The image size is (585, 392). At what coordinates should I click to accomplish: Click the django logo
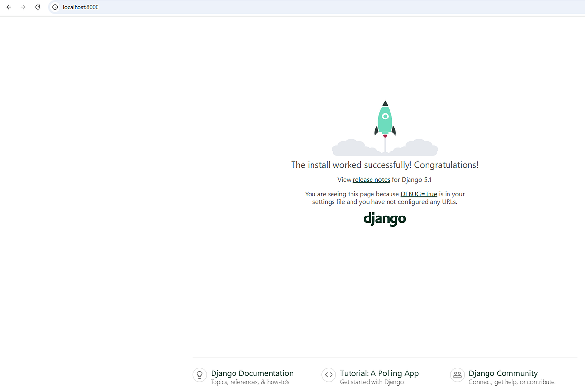click(385, 219)
